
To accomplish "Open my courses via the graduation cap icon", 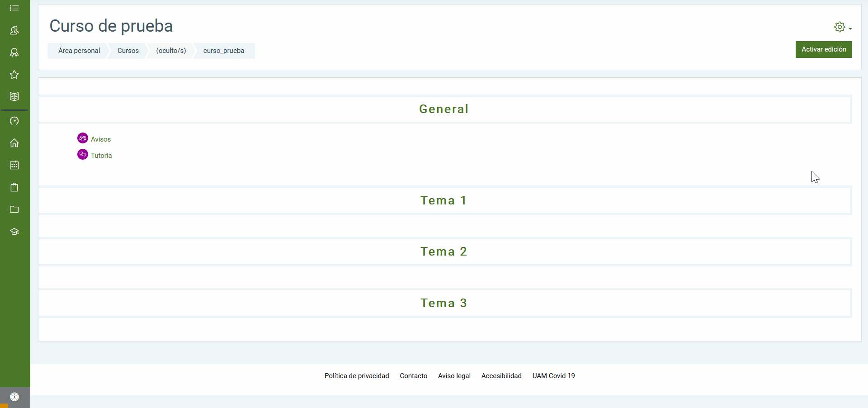I will (14, 232).
